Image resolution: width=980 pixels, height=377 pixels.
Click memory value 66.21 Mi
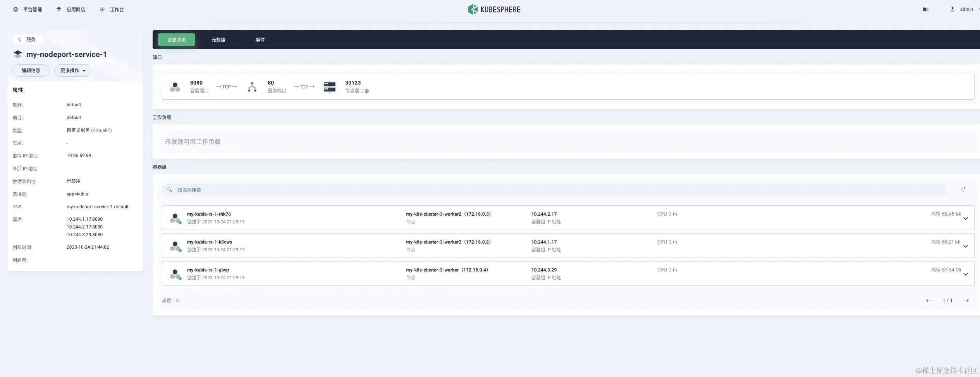946,242
